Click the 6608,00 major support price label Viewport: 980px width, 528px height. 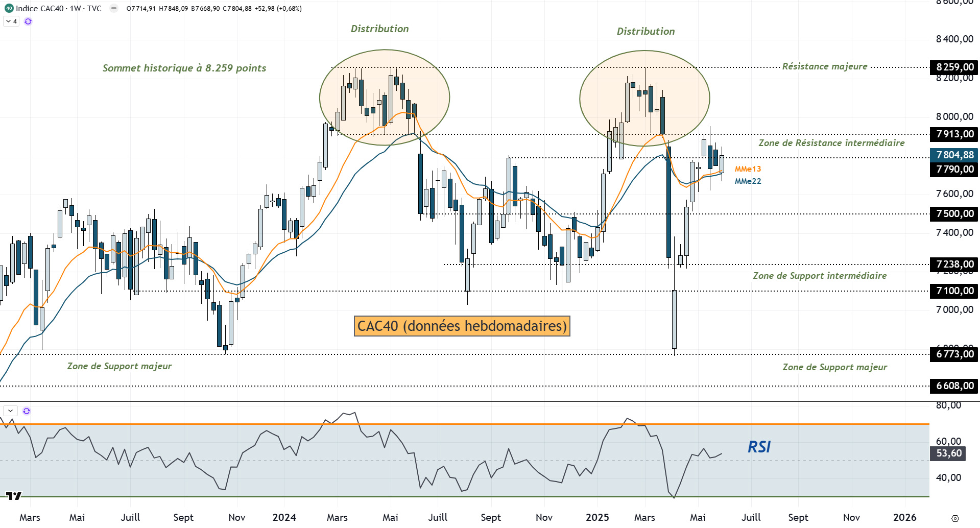pyautogui.click(x=954, y=386)
